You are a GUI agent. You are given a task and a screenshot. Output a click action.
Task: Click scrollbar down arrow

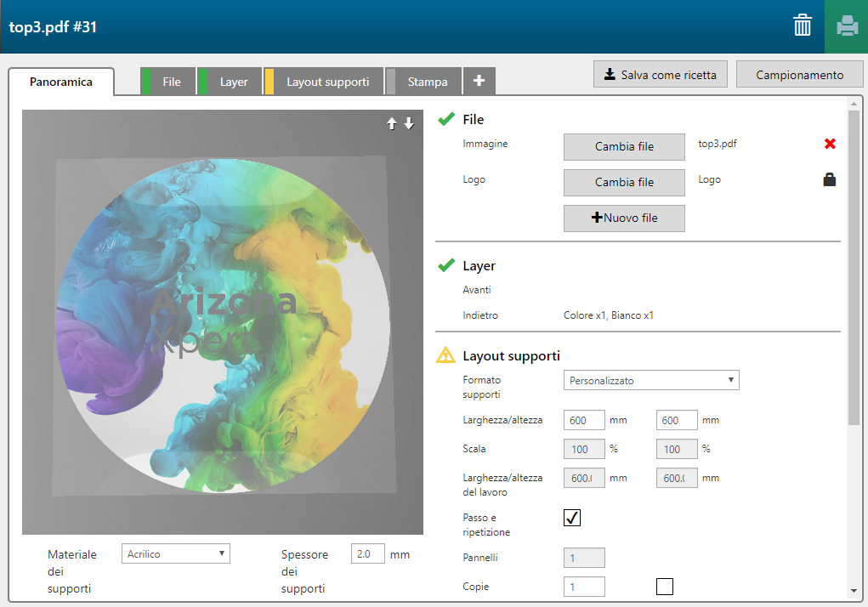(854, 591)
